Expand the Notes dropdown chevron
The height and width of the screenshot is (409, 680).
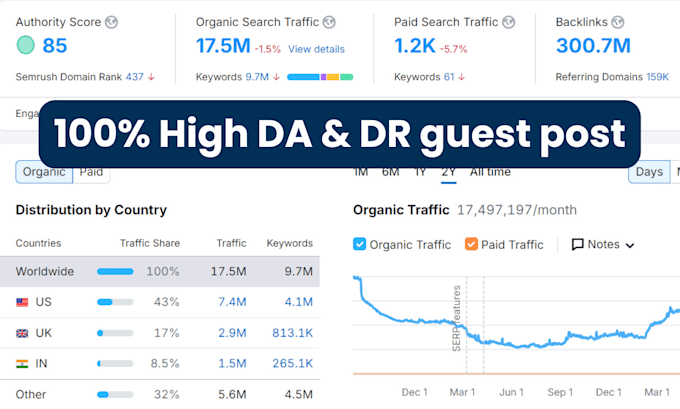tap(630, 245)
